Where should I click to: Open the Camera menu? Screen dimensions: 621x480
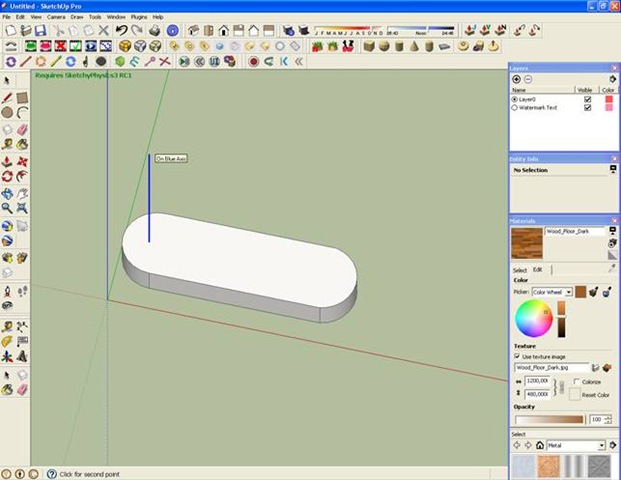point(56,17)
